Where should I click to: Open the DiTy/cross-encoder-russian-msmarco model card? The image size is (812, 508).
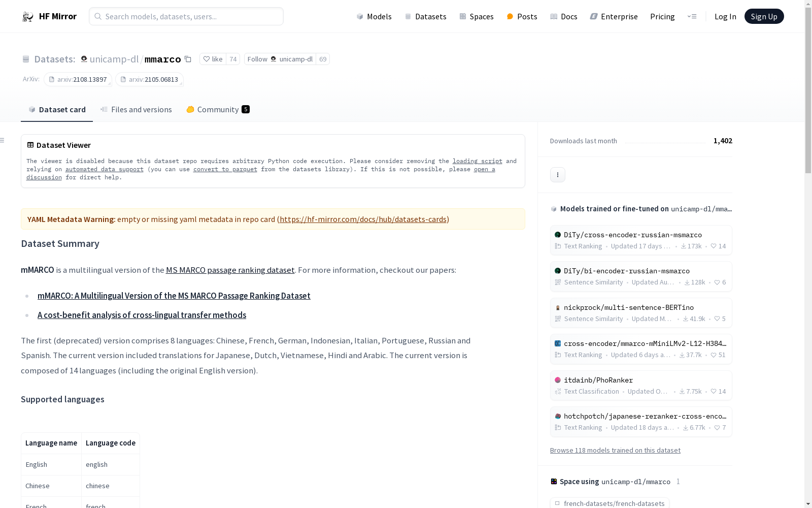click(641, 240)
